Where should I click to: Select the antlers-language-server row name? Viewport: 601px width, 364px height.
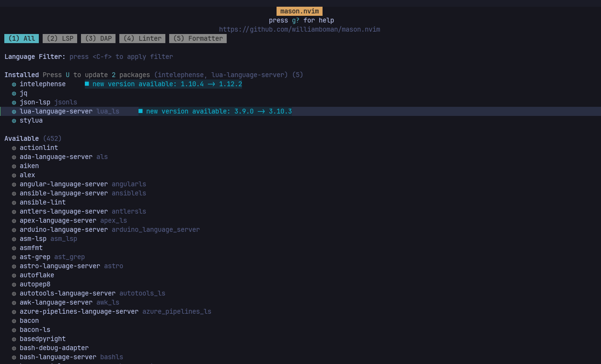point(64,212)
